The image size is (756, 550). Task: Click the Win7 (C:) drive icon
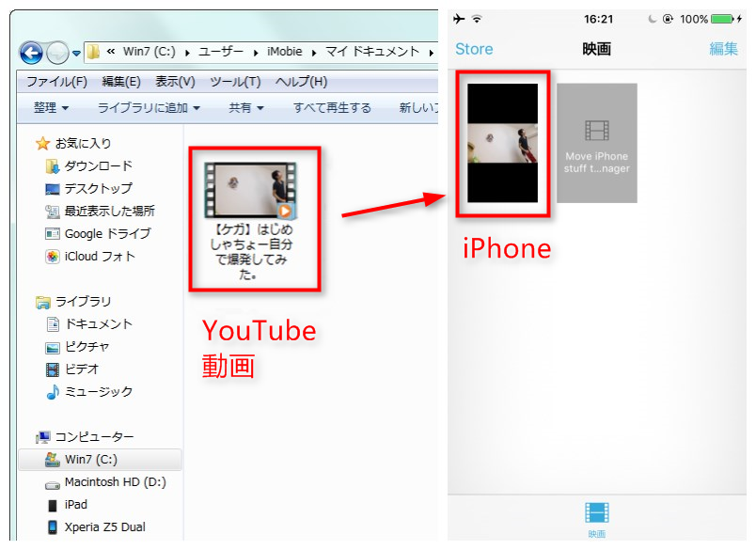point(52,460)
